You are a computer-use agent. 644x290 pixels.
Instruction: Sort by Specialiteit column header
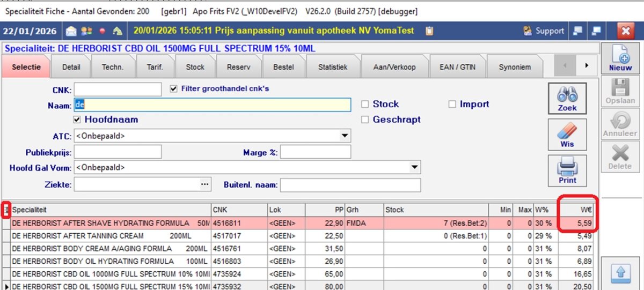coord(111,210)
